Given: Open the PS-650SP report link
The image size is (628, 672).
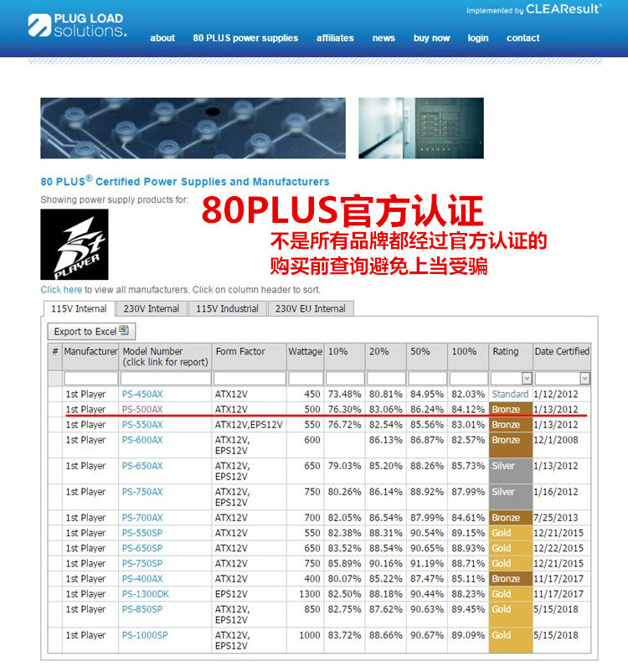Looking at the screenshot, I should click(x=142, y=548).
